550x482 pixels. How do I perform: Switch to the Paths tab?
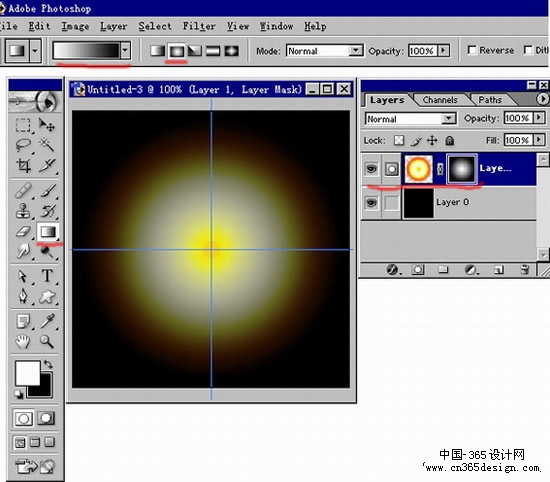click(490, 100)
